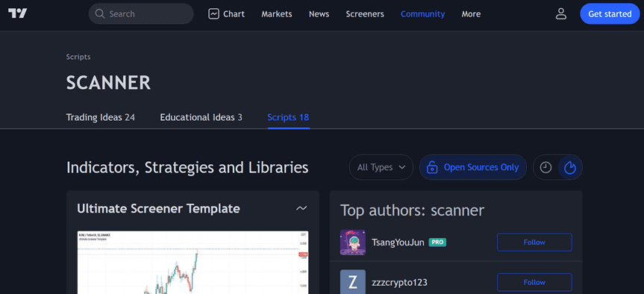Open the News menu
Viewport: 644px width, 294px height.
pos(319,14)
